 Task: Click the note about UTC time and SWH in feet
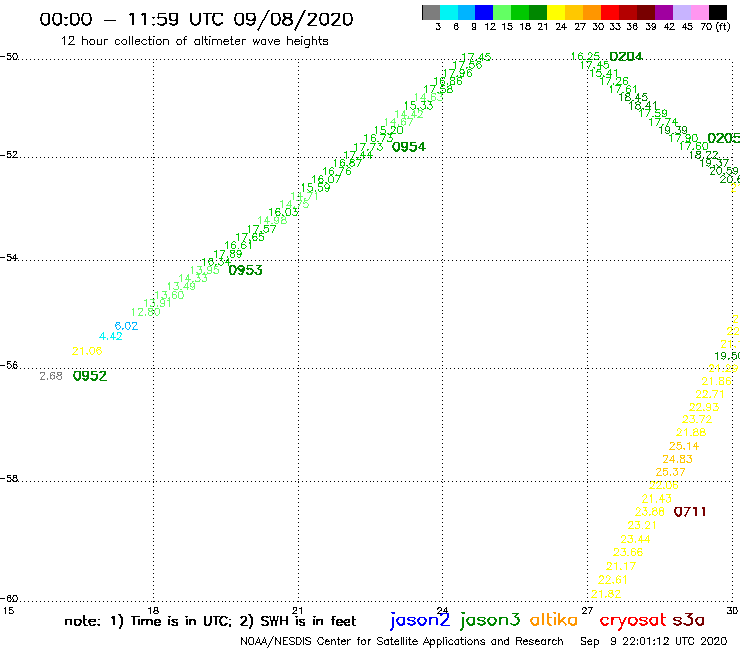pos(210,621)
